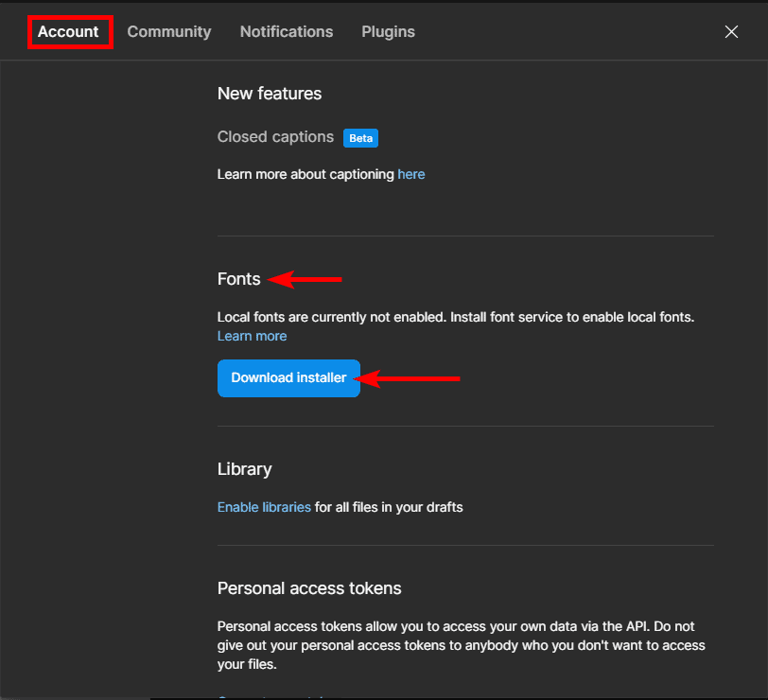768x700 pixels.
Task: Open the 'here' captioning link
Action: point(411,174)
